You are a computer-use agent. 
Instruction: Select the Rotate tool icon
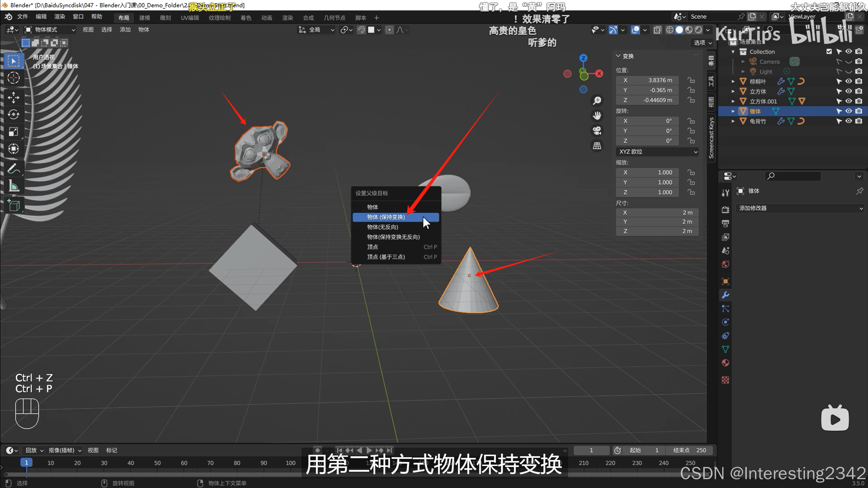tap(14, 115)
